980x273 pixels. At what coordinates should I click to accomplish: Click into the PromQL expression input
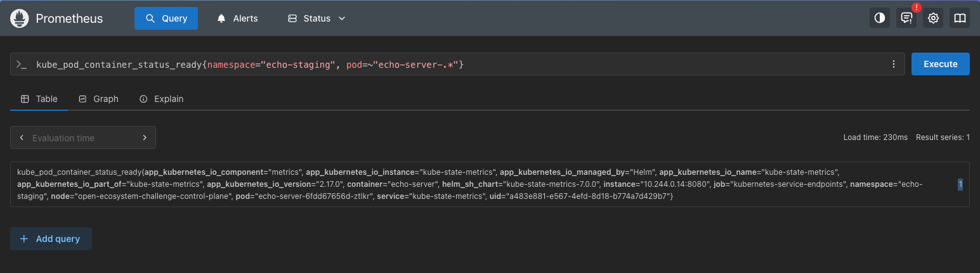[457, 64]
